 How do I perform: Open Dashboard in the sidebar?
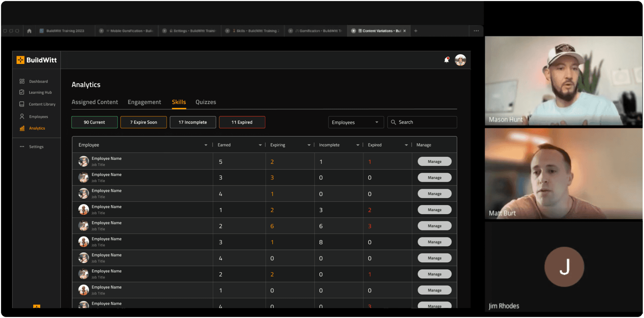click(38, 81)
